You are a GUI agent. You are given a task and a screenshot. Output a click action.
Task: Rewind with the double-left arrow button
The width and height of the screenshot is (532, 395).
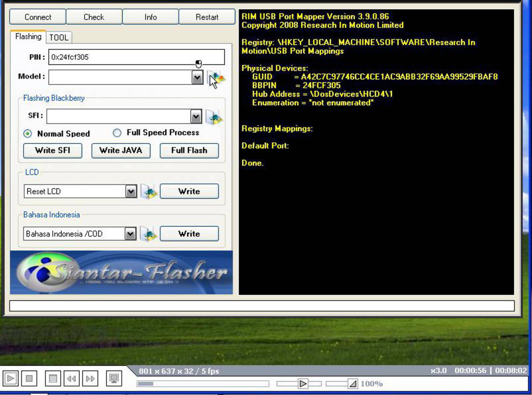point(71,378)
